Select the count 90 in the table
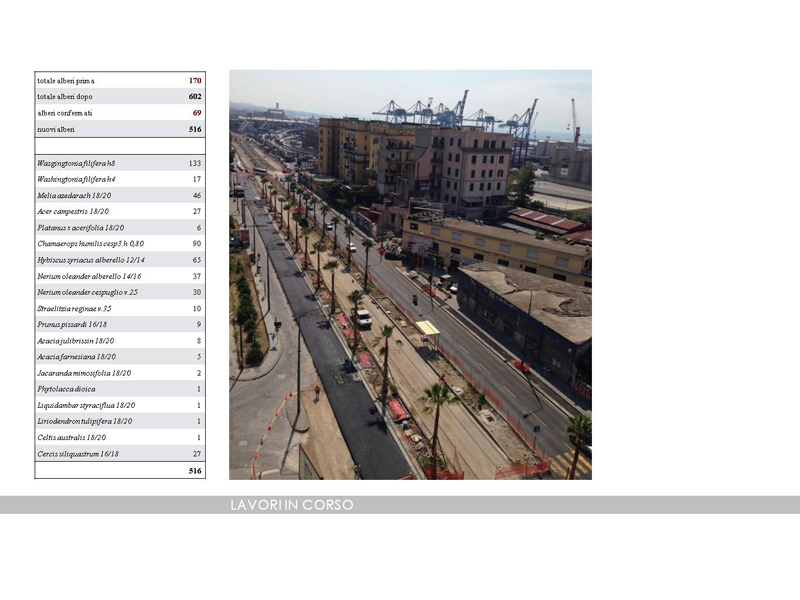This screenshot has height=600, width=800. [x=197, y=244]
